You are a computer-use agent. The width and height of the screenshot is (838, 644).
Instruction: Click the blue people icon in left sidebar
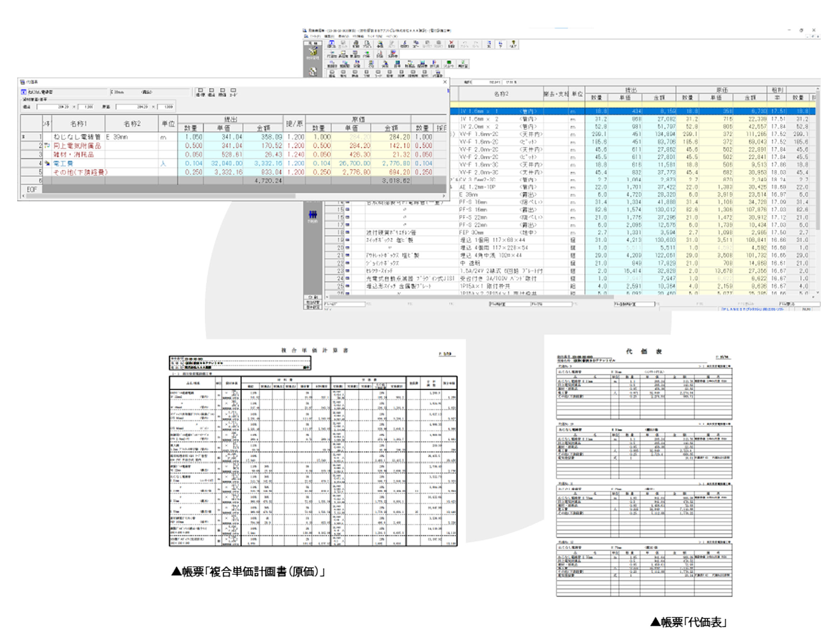point(313,215)
